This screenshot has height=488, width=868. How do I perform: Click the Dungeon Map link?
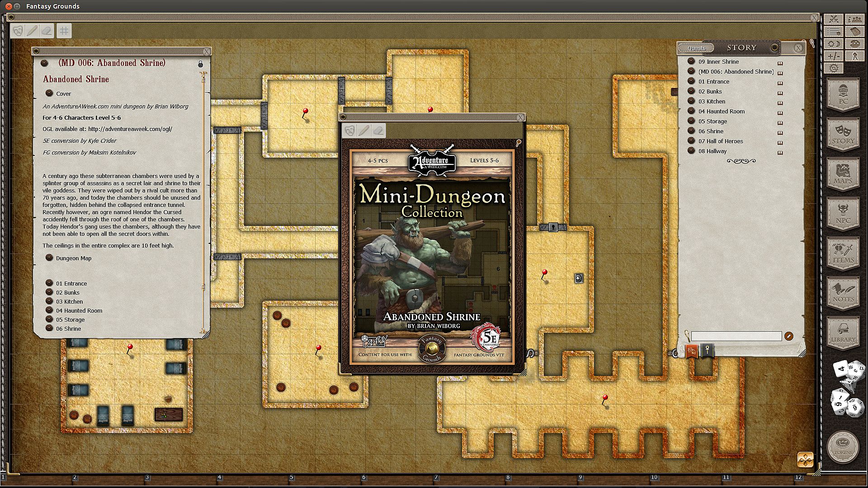[x=73, y=258]
